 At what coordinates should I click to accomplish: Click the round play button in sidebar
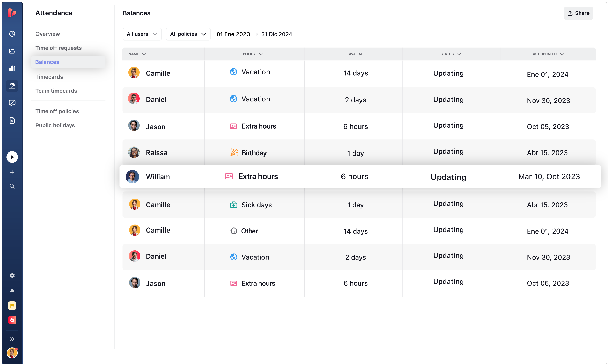(12, 157)
